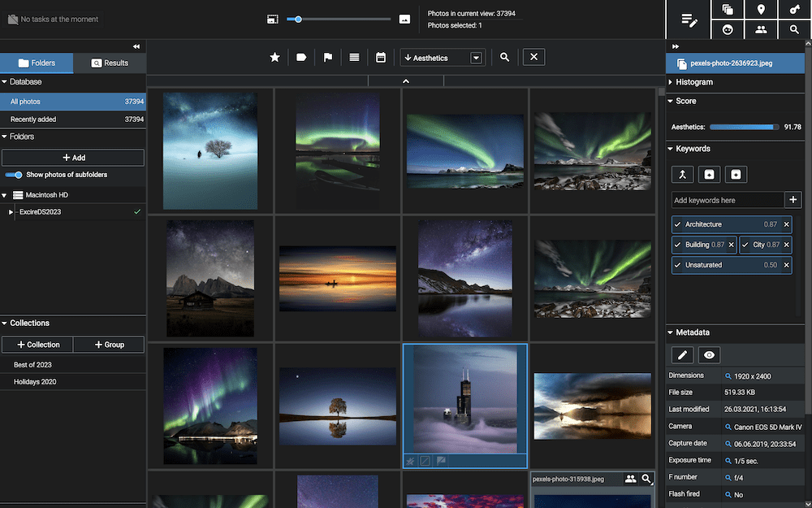This screenshot has height=508, width=812.
Task: Open the calendar date filter
Action: pyautogui.click(x=381, y=58)
